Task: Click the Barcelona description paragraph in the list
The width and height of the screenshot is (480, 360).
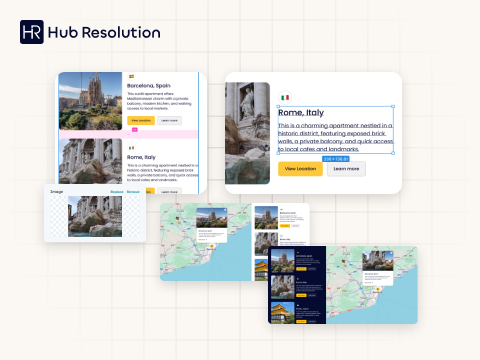Action: [x=159, y=101]
